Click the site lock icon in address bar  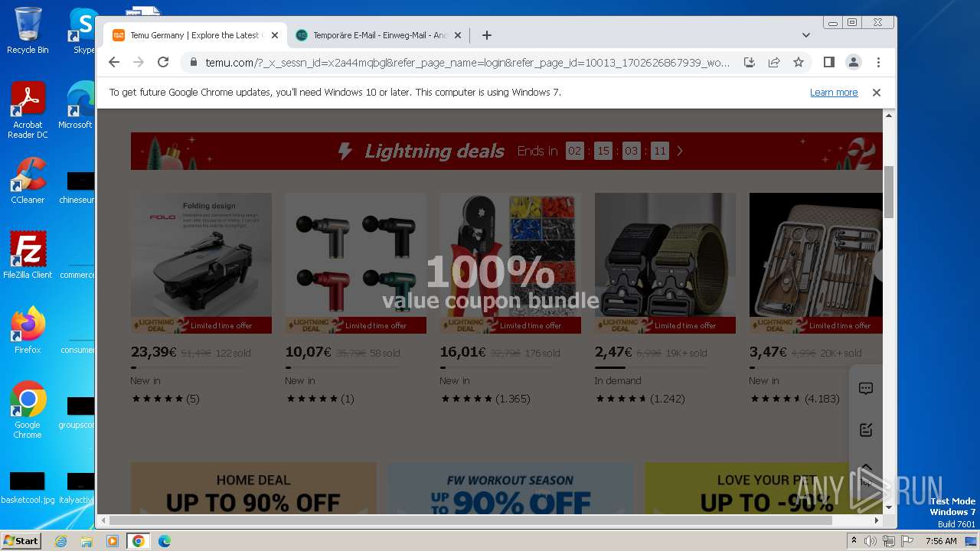194,62
